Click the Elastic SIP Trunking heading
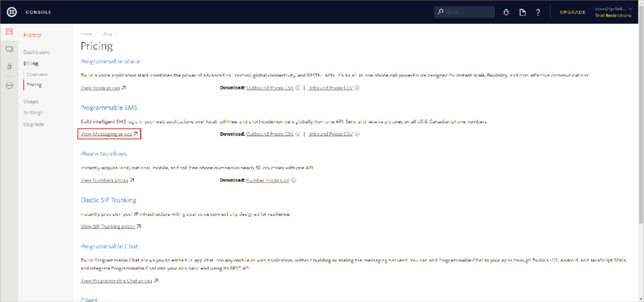 pyautogui.click(x=108, y=200)
